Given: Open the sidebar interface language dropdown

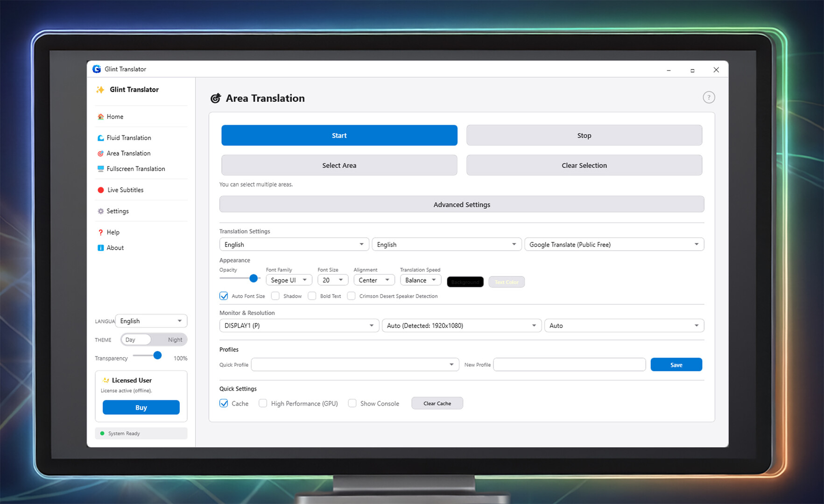Looking at the screenshot, I should (151, 321).
